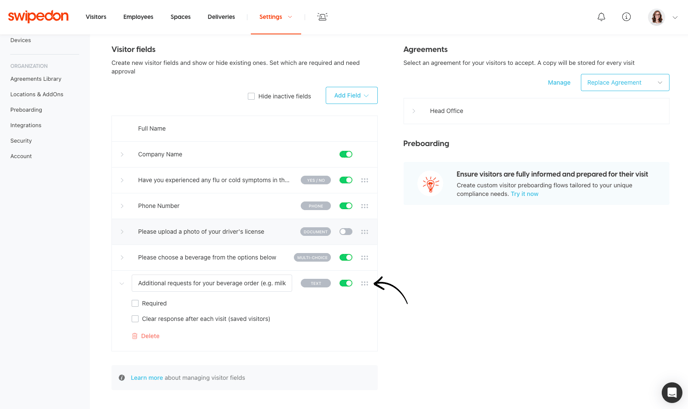Open Agreements Library in the sidebar
Image resolution: width=688 pixels, height=409 pixels.
coord(36,79)
